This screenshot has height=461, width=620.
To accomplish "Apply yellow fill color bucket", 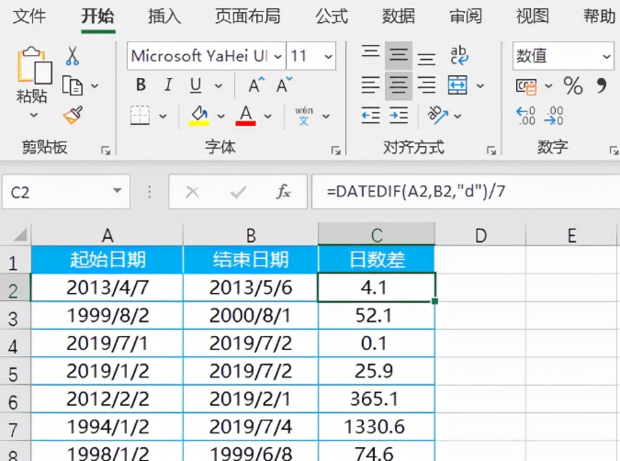I will tap(199, 116).
